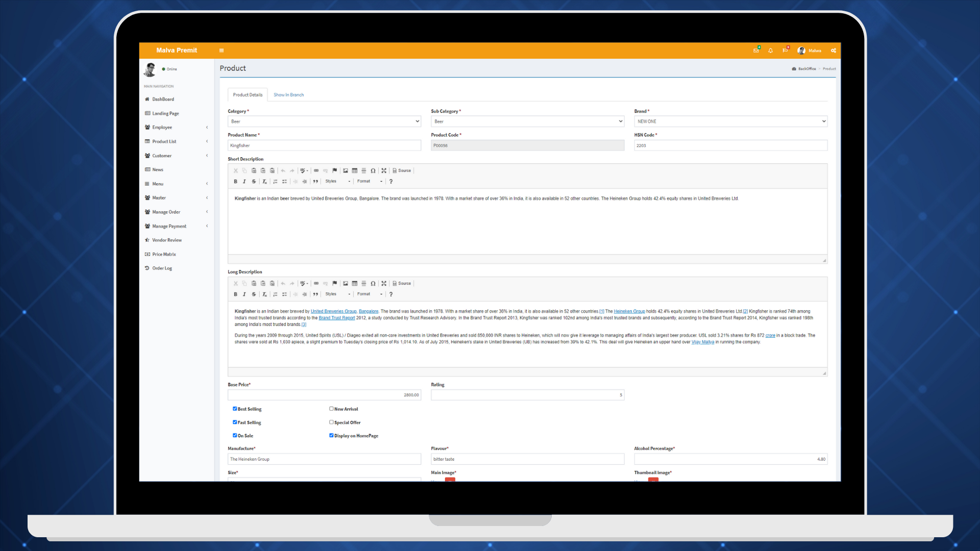Expand the Employee sidebar menu
980x551 pixels.
click(x=177, y=128)
